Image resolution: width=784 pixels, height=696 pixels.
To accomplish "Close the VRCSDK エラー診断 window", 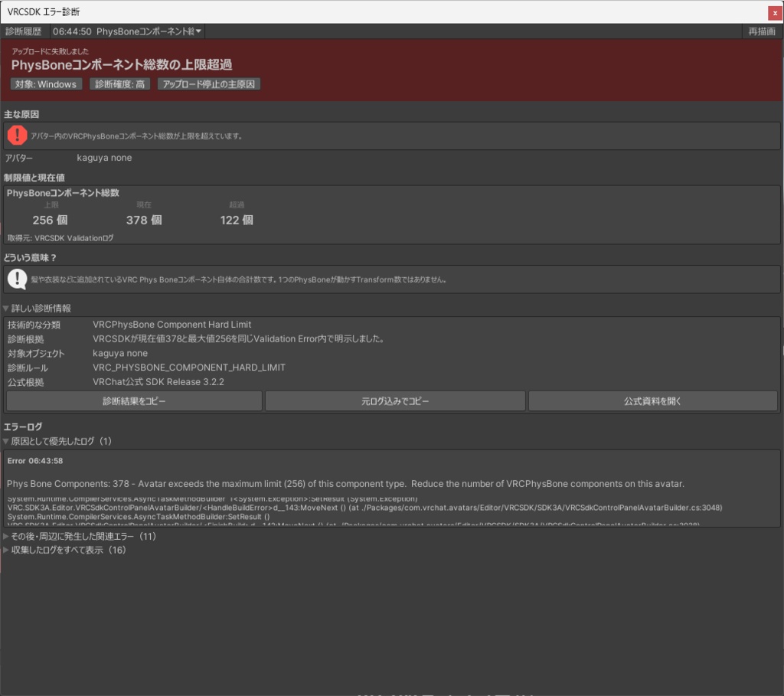I will tap(775, 12).
